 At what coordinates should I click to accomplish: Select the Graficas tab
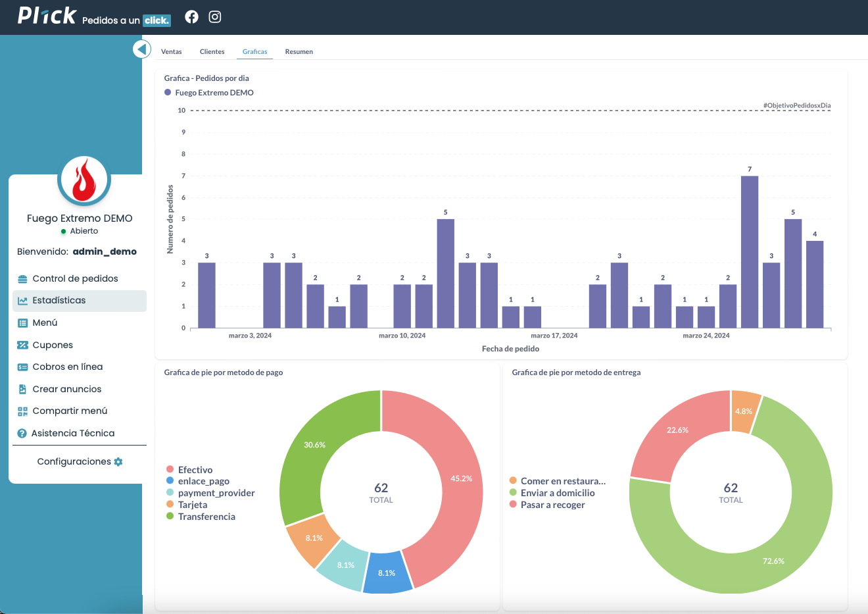254,51
